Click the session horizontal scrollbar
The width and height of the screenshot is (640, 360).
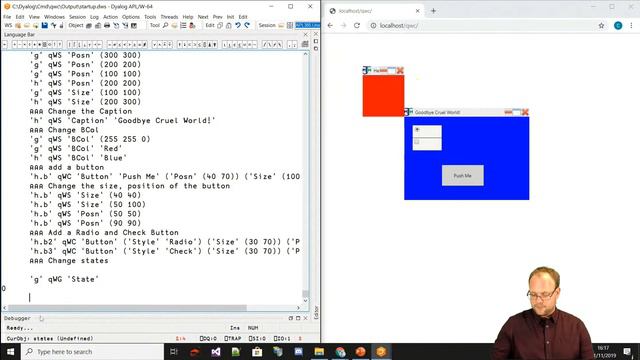click(127, 308)
